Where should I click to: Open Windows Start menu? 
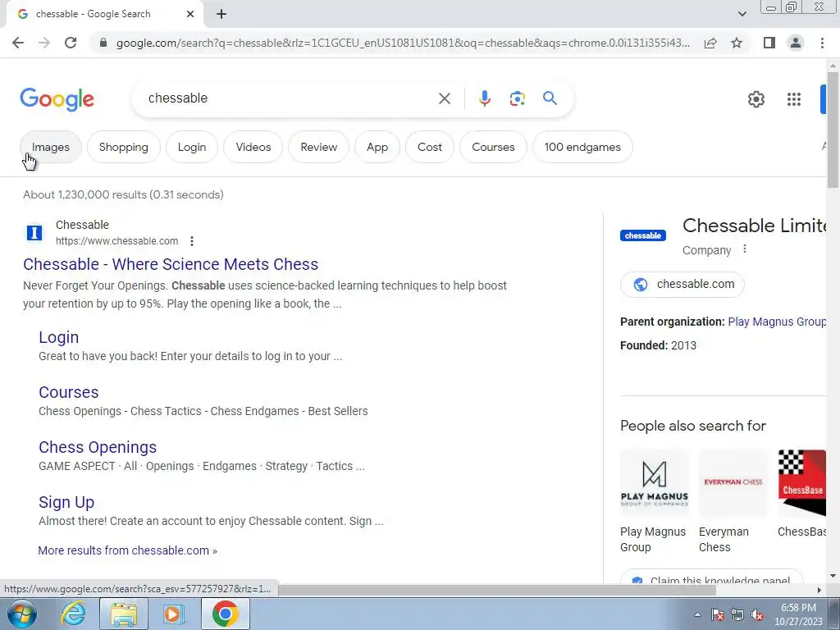point(21,614)
